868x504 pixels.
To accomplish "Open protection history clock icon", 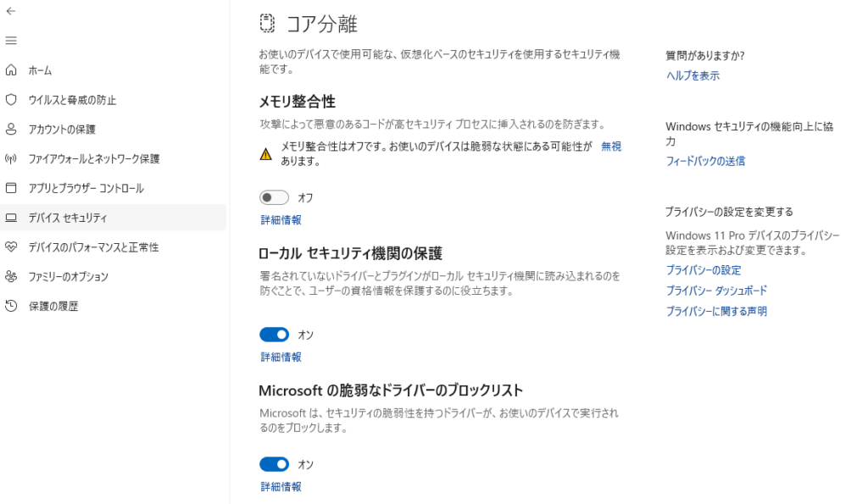I will (x=11, y=306).
